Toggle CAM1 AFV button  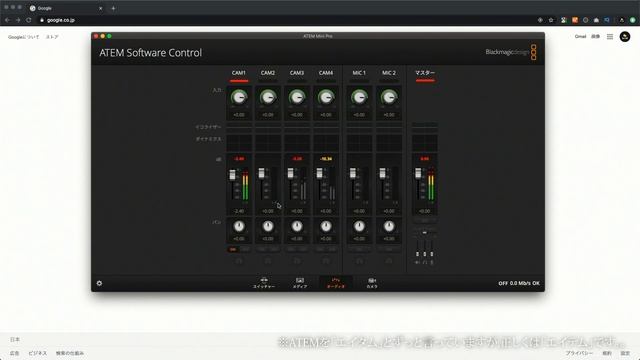point(245,249)
